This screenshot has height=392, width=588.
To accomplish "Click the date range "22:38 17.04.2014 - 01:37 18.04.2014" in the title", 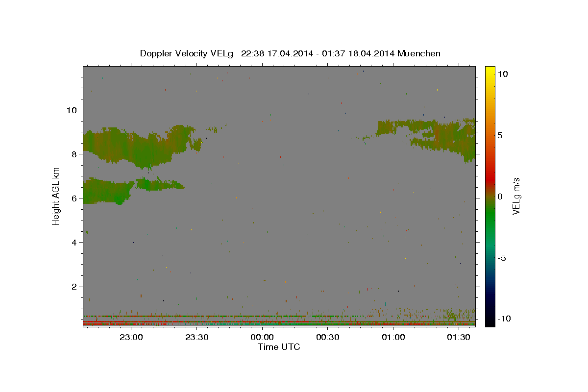I will [318, 53].
